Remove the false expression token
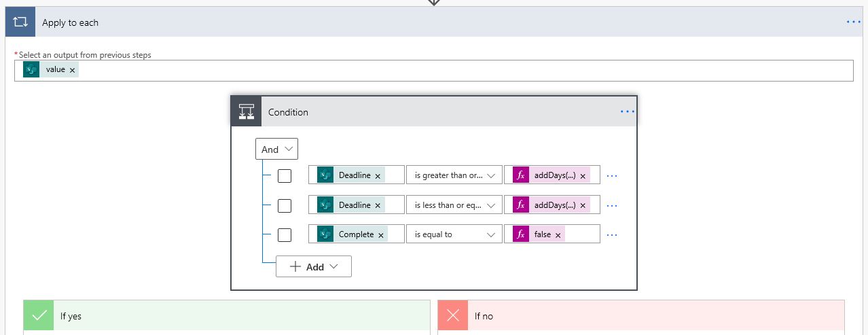 (x=558, y=234)
